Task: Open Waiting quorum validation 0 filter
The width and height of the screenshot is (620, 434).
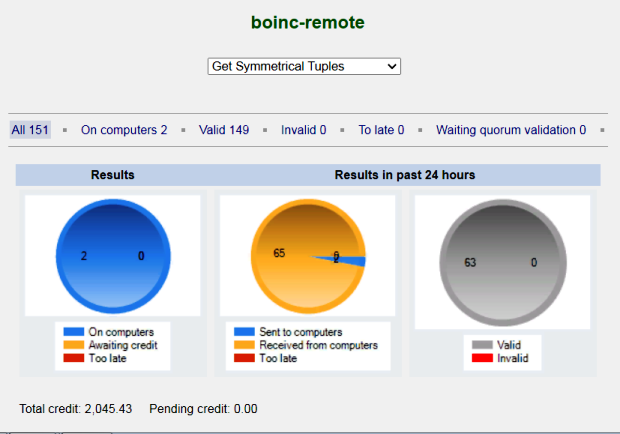Action: (511, 130)
